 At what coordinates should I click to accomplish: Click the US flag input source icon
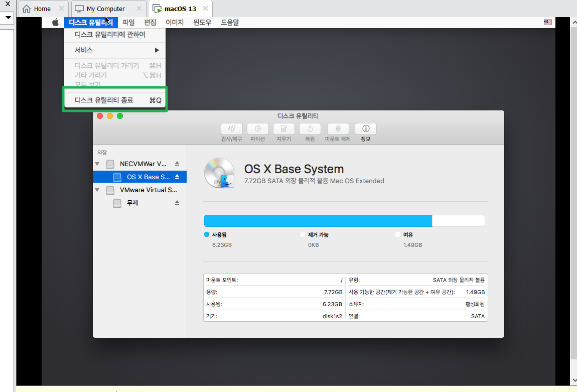(547, 23)
